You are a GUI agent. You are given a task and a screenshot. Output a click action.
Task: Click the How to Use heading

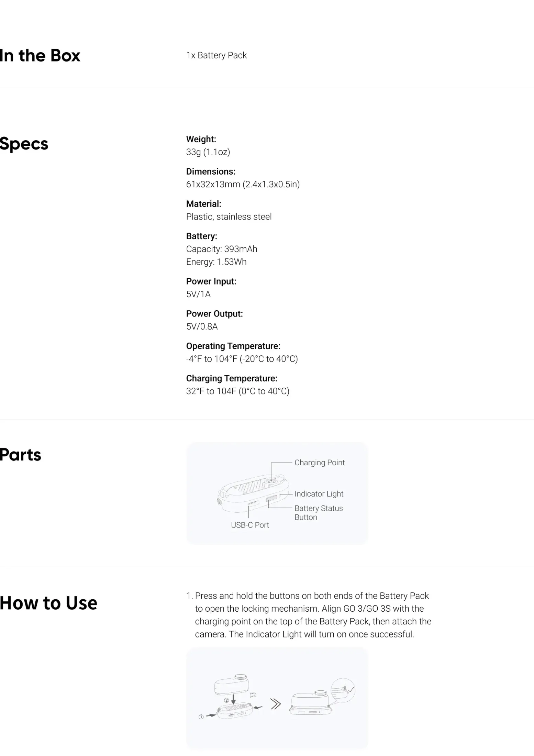[x=48, y=603]
